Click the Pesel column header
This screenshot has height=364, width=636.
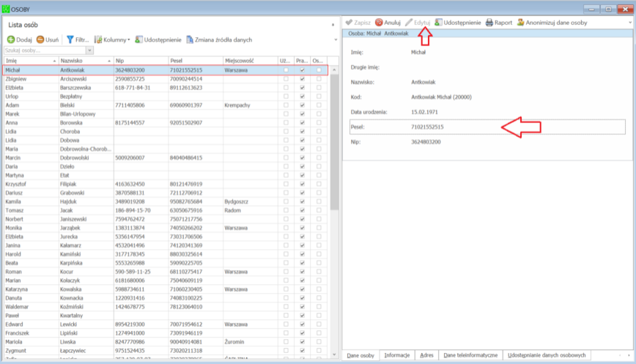tap(196, 61)
